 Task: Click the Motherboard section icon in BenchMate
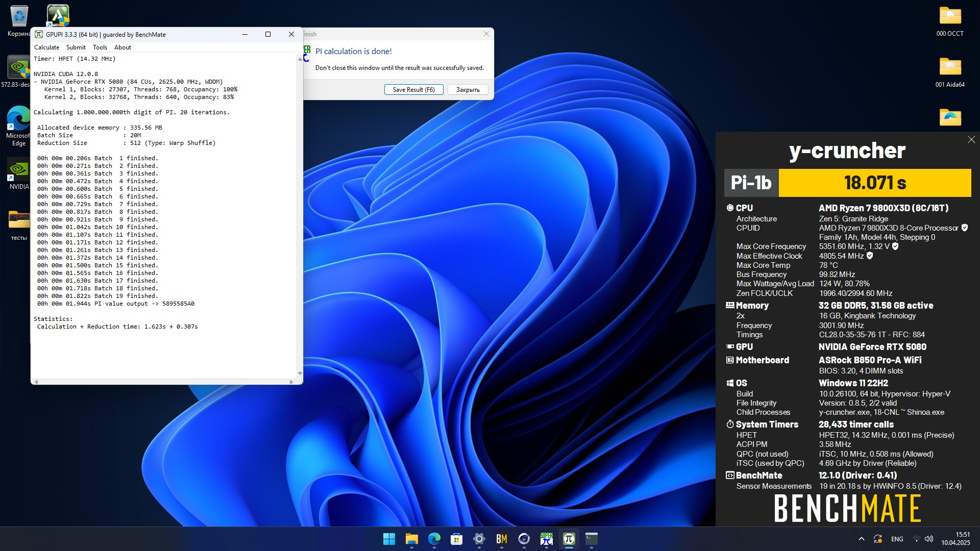pyautogui.click(x=730, y=360)
